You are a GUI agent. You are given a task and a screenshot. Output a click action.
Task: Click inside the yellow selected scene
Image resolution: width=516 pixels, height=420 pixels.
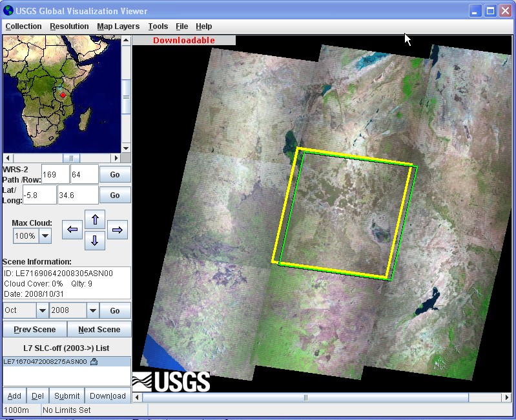tap(342, 214)
